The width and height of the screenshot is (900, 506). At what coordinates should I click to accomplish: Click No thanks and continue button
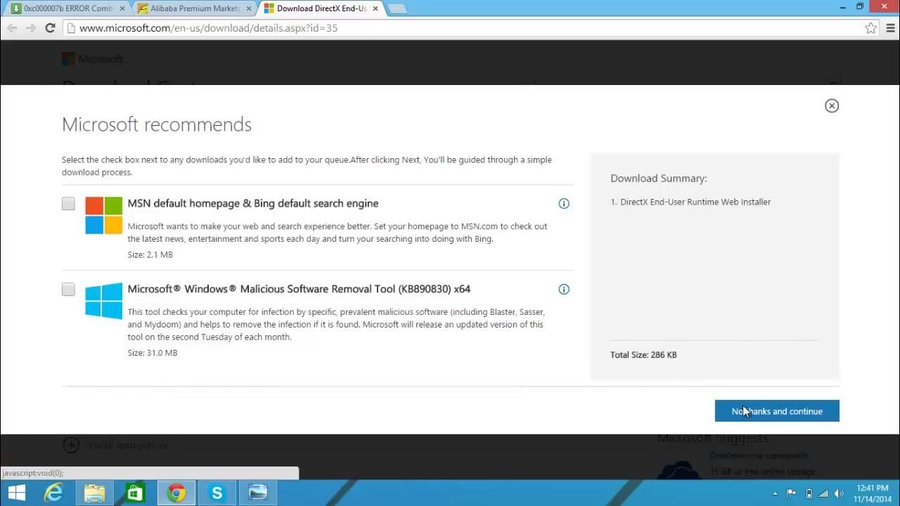(x=776, y=411)
